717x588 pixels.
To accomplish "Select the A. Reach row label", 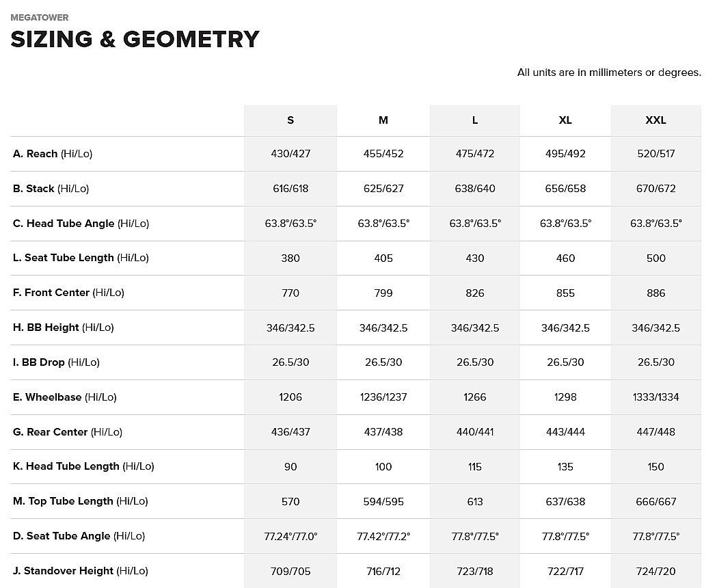I will pyautogui.click(x=53, y=154).
